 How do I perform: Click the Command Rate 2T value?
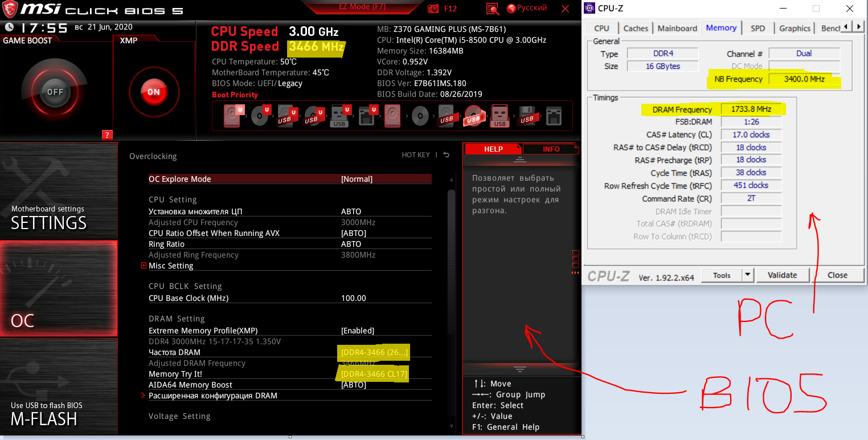coord(751,198)
